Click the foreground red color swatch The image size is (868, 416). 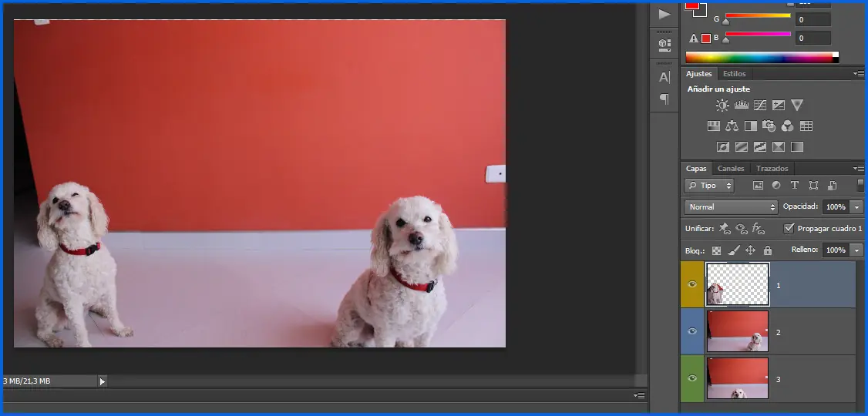tap(691, 5)
